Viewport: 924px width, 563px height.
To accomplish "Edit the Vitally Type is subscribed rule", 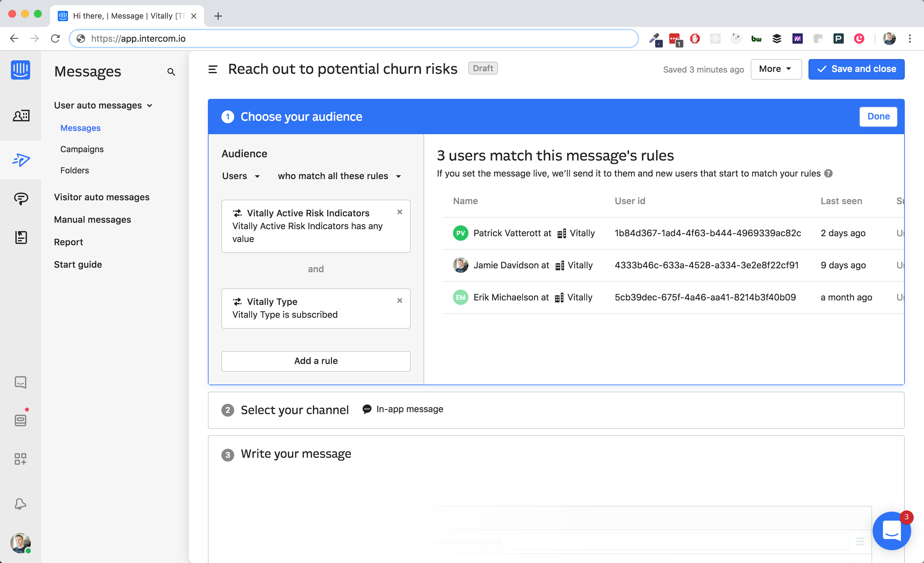I will (316, 308).
